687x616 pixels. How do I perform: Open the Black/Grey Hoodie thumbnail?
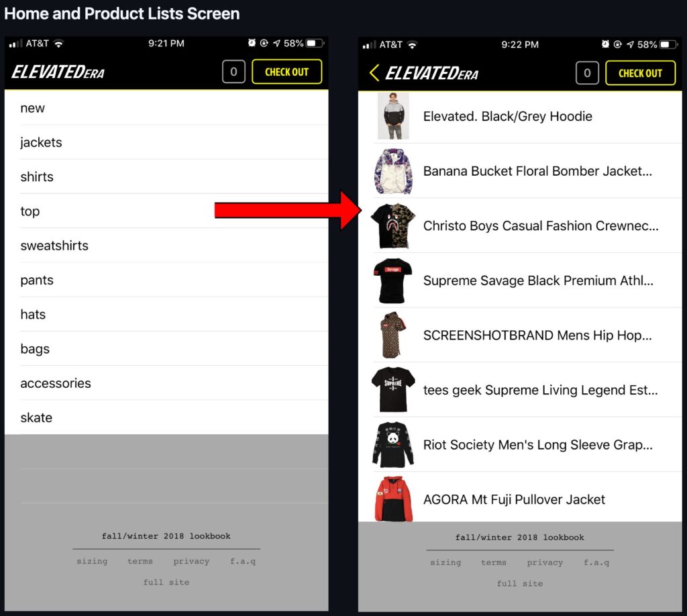click(x=393, y=116)
